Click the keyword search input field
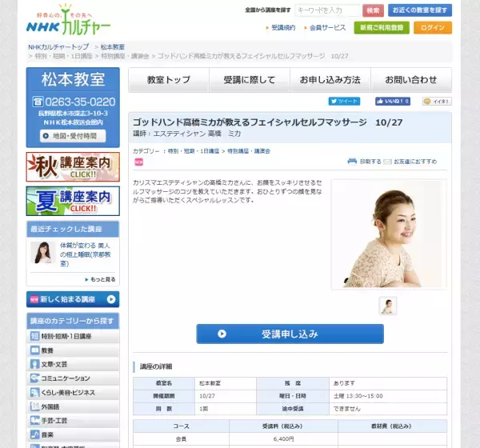Image resolution: width=480 pixels, height=448 pixels. coord(327,10)
